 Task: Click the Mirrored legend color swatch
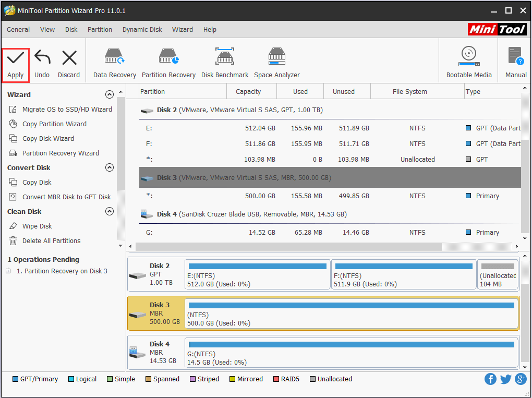coord(233,379)
